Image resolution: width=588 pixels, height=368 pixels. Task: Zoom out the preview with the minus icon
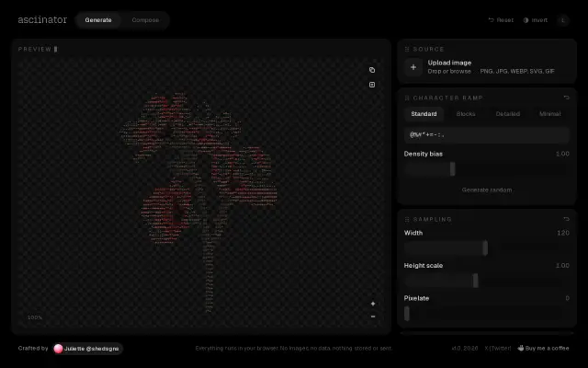pyautogui.click(x=373, y=316)
